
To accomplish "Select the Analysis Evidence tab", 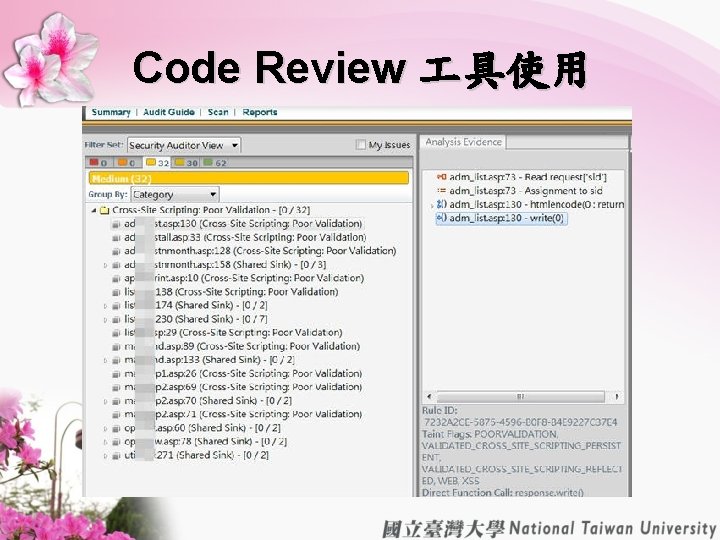I will pos(463,142).
